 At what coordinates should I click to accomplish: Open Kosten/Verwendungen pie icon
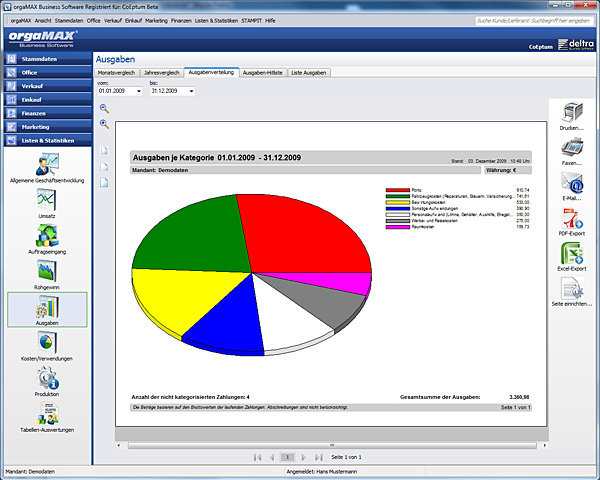47,342
